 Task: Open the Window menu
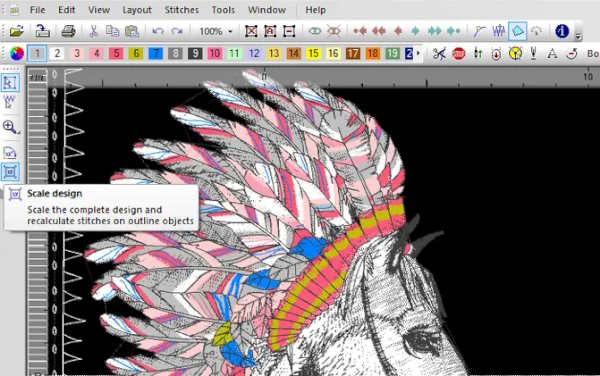[267, 10]
